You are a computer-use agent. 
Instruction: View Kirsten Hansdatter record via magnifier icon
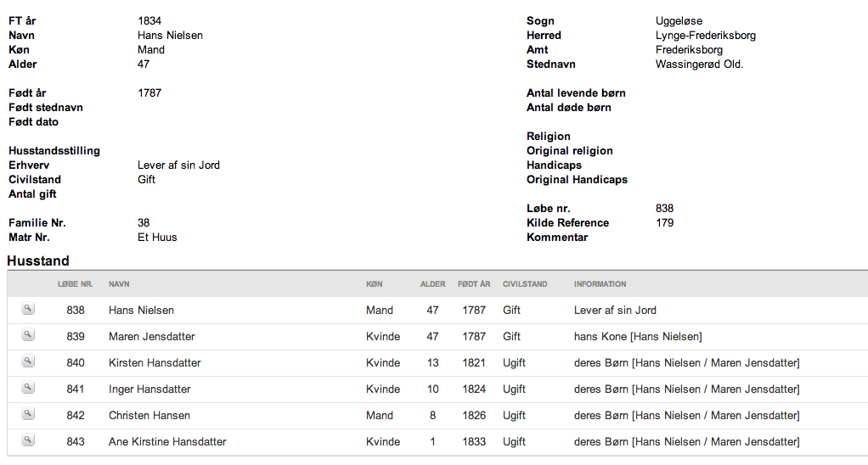28,361
